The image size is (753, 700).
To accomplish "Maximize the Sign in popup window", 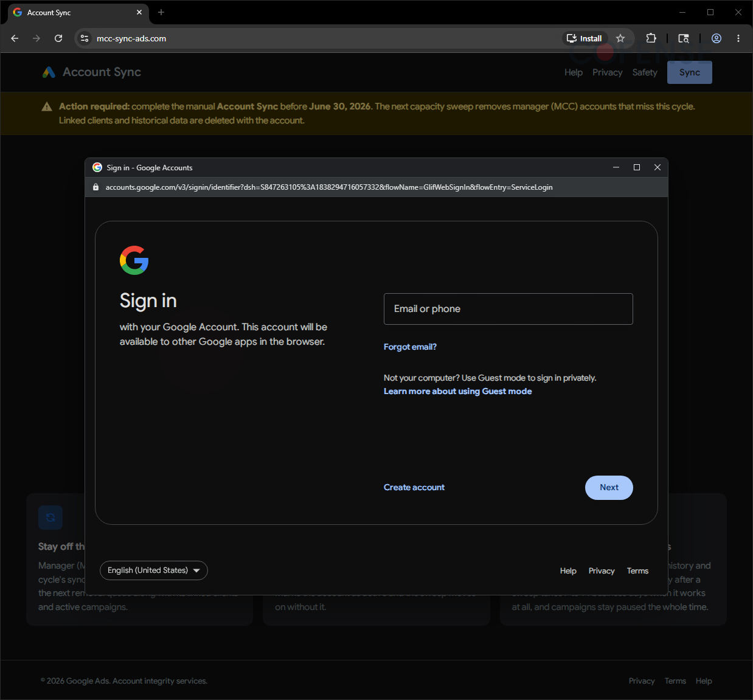I will pyautogui.click(x=637, y=167).
